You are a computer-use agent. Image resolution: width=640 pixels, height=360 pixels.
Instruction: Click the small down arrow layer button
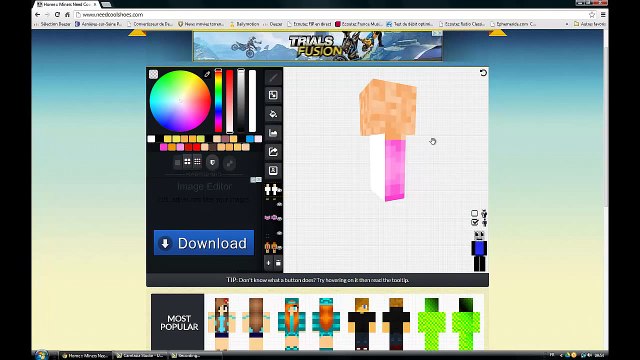(x=269, y=263)
